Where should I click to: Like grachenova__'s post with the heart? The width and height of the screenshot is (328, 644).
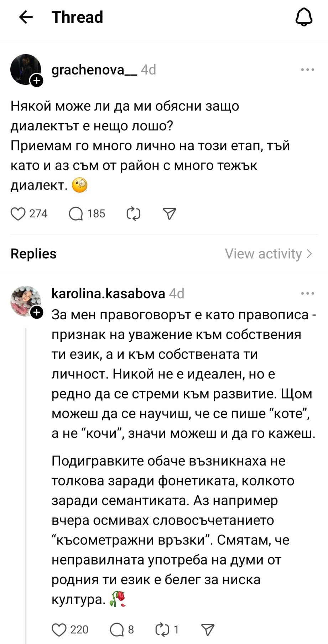18,213
